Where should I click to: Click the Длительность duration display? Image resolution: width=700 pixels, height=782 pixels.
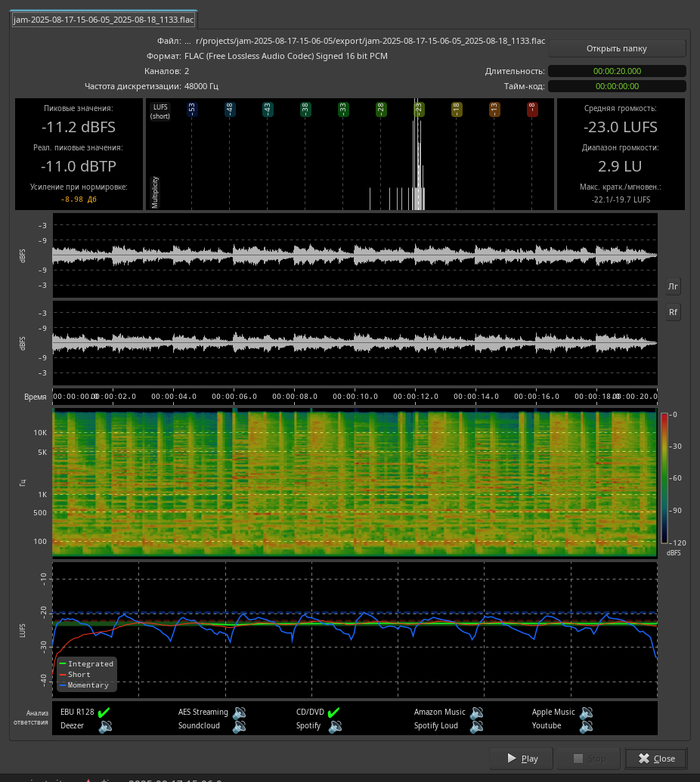click(x=617, y=71)
